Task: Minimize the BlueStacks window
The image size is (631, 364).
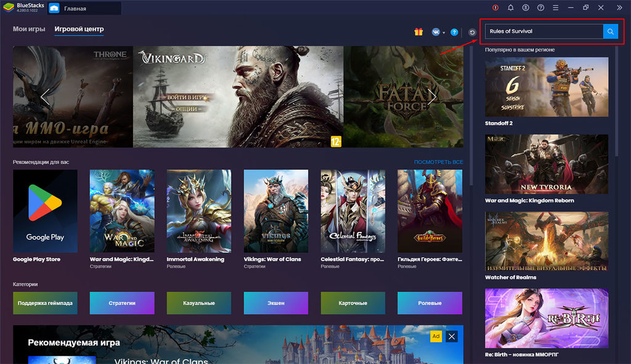Action: click(571, 7)
